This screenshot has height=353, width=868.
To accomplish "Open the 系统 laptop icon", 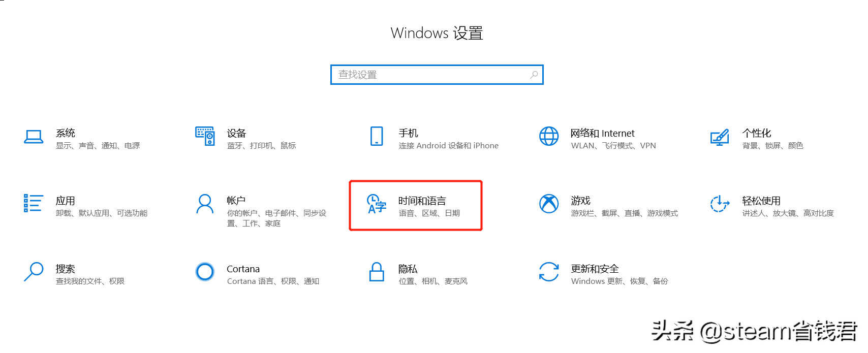I will (34, 137).
